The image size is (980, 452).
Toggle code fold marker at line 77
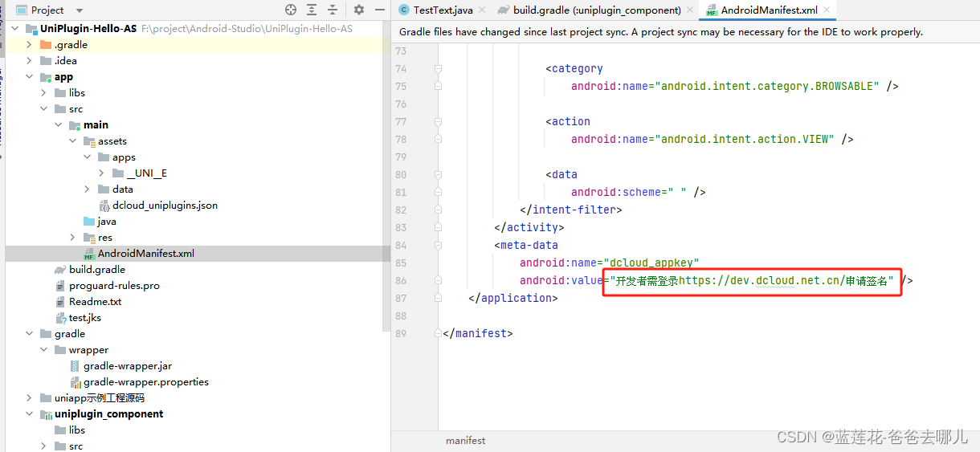click(439, 122)
